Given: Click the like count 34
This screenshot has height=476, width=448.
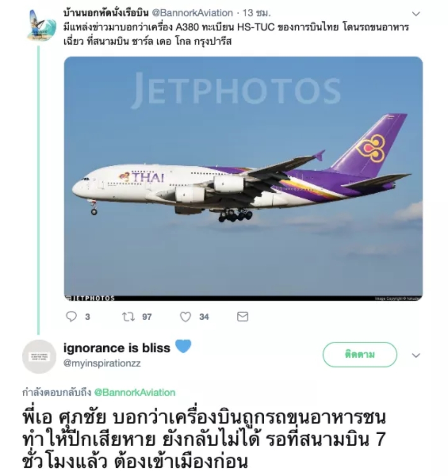Looking at the screenshot, I should point(204,317).
